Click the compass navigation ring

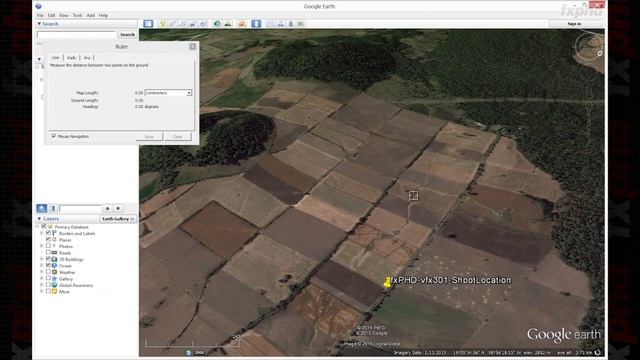pos(588,46)
